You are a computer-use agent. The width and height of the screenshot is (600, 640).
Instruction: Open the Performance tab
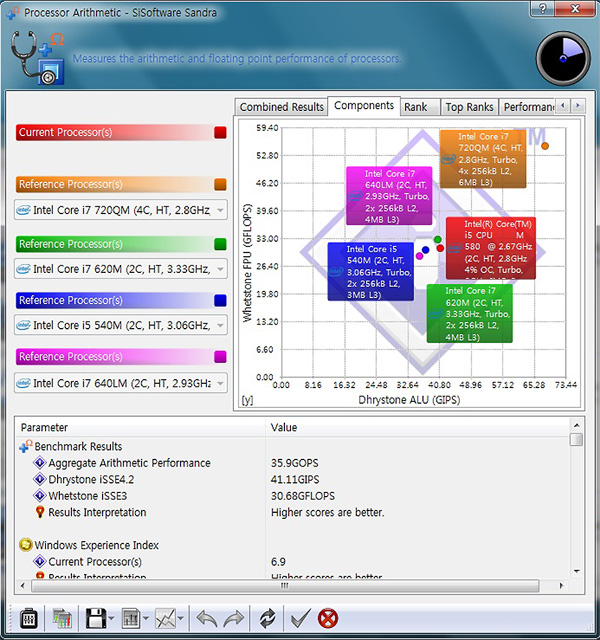[527, 107]
